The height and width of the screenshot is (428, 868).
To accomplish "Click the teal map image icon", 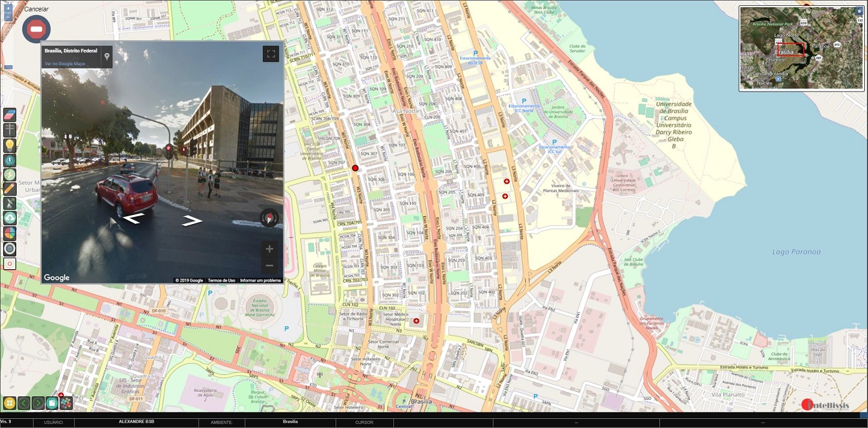I will click(52, 403).
